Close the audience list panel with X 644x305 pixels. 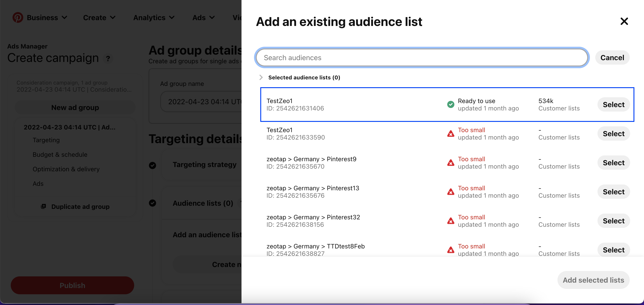624,21
